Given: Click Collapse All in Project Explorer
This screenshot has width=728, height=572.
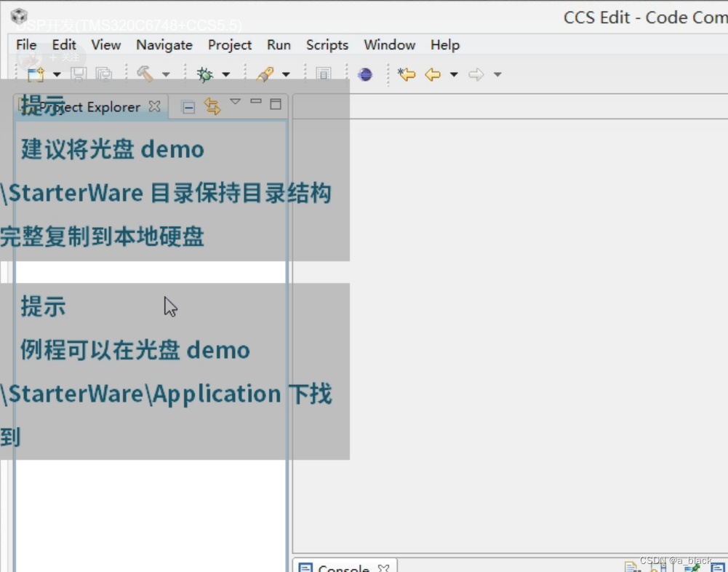Looking at the screenshot, I should coord(188,107).
